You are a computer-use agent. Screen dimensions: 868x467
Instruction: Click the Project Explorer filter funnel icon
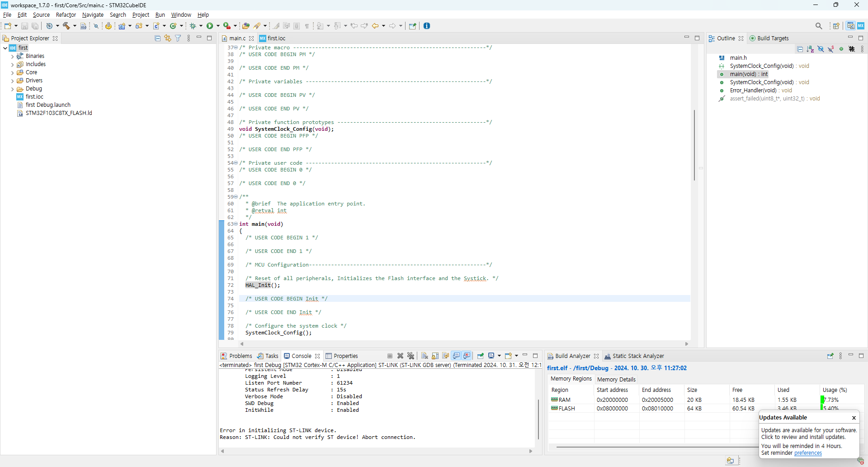click(178, 38)
